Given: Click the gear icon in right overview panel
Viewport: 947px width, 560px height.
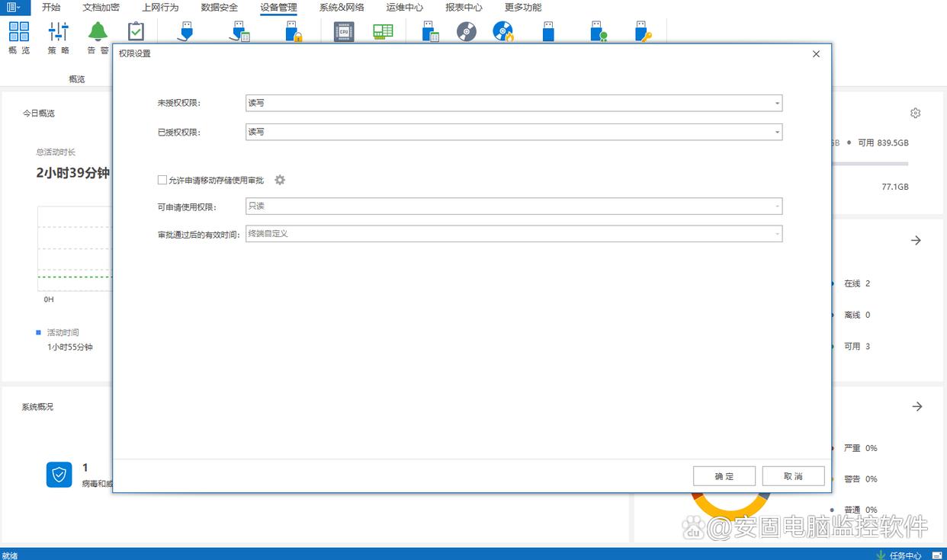Looking at the screenshot, I should (915, 113).
